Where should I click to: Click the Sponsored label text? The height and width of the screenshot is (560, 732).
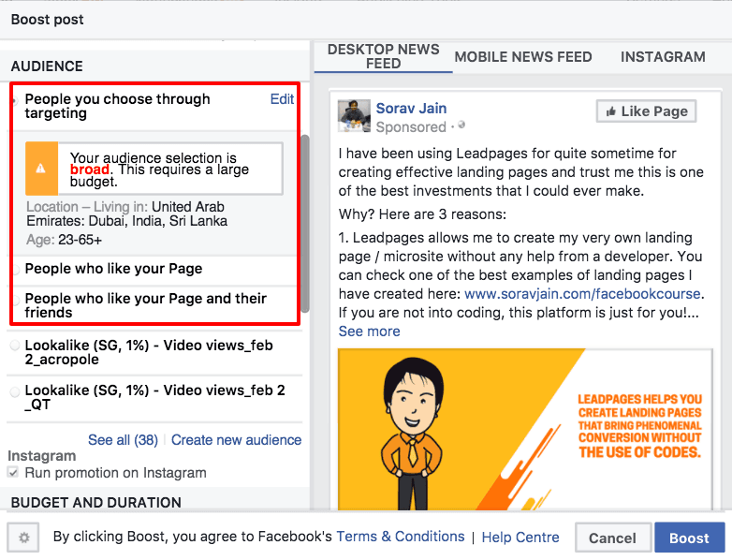411,126
